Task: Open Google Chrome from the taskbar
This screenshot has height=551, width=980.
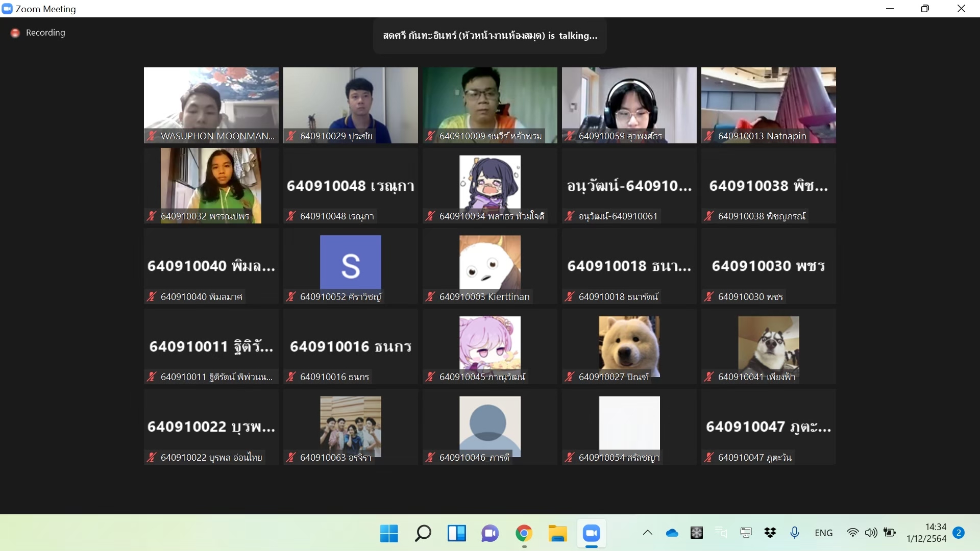Action: point(524,533)
